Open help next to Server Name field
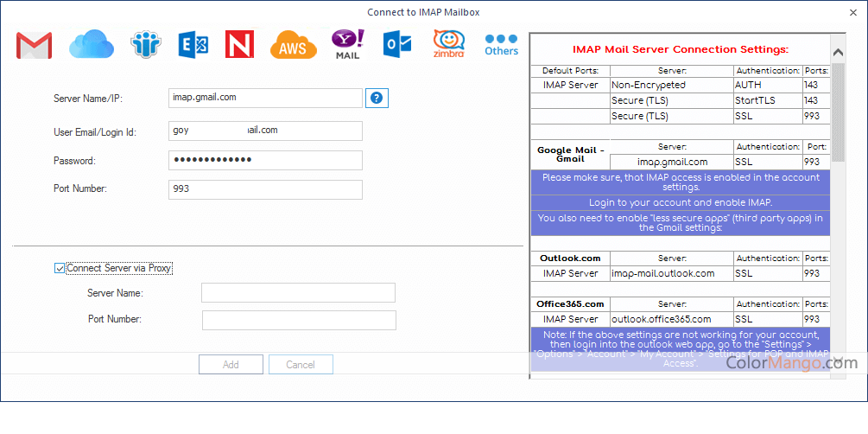This screenshot has width=868, height=434. tap(377, 99)
